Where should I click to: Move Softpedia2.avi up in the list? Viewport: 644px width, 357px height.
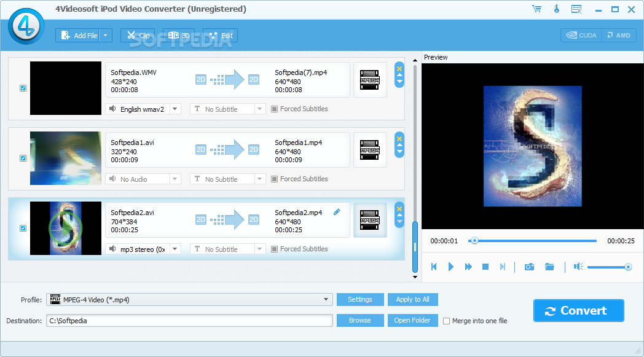point(399,215)
